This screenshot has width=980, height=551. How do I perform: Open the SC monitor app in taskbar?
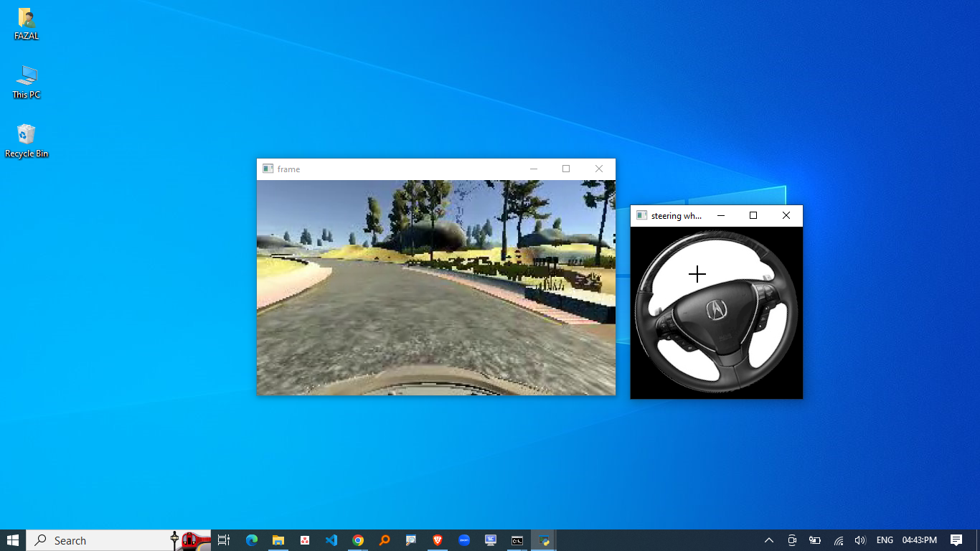click(491, 540)
